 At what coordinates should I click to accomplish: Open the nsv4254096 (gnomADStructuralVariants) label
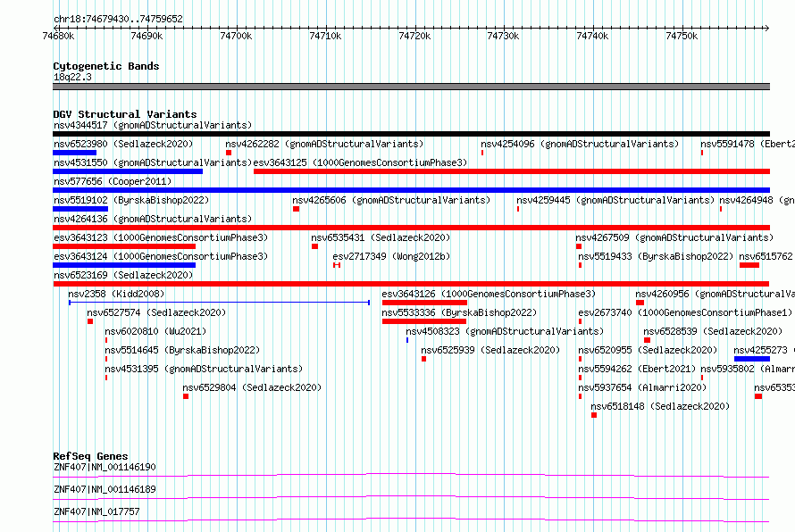click(x=580, y=144)
